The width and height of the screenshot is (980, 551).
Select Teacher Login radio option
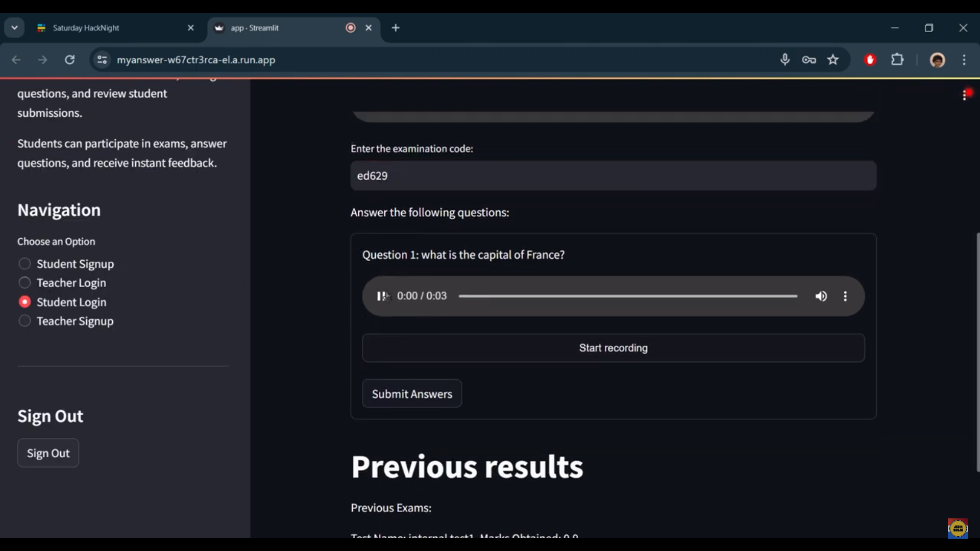click(24, 283)
